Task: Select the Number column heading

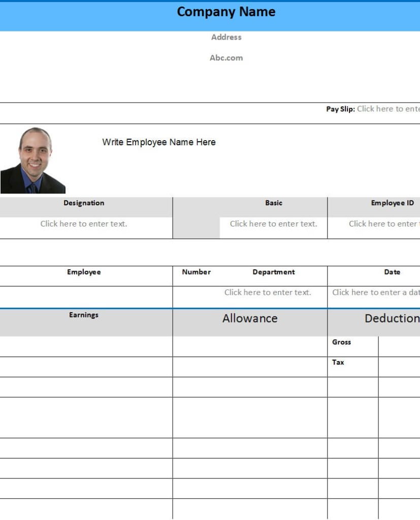Action: coord(196,272)
